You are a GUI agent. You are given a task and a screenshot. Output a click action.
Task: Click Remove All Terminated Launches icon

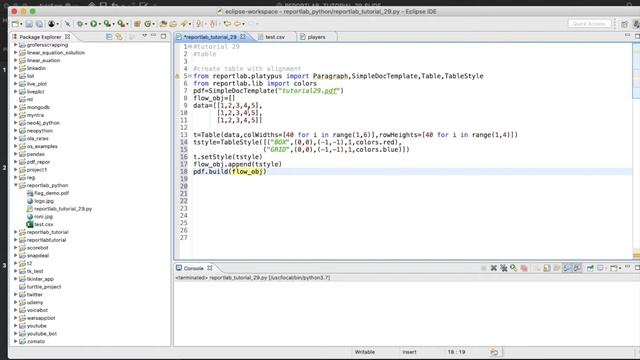click(x=504, y=268)
